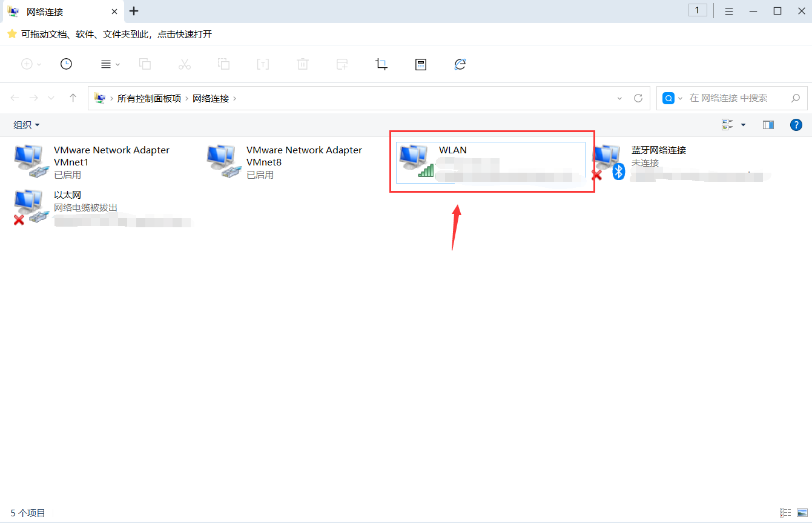
Task: Open the recent locations dropdown arrow
Action: [51, 98]
